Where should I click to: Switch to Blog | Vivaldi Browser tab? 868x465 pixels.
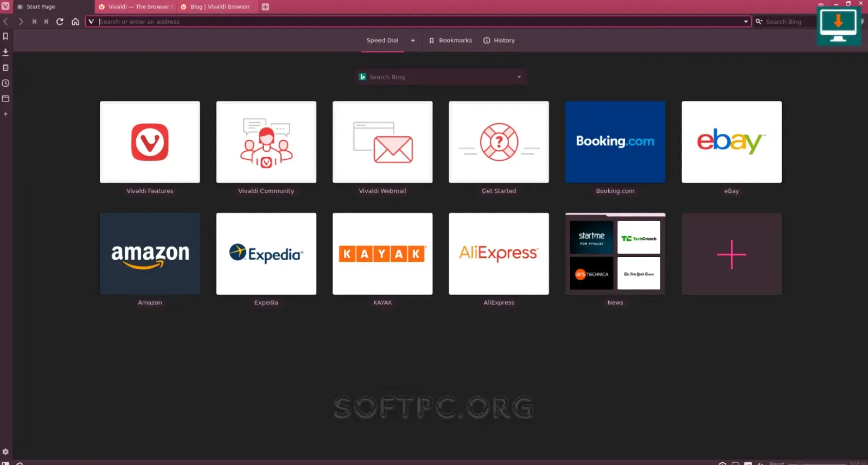[217, 7]
